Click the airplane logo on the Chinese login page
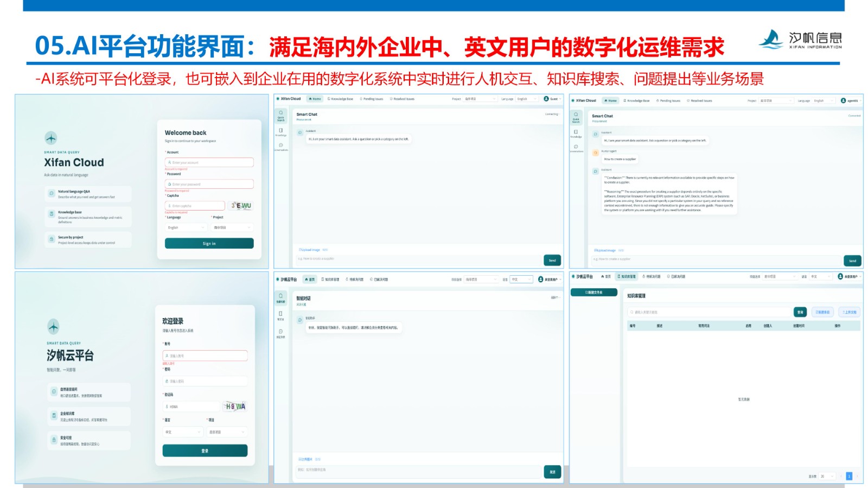Viewport: 868px width, 488px height. (53, 327)
